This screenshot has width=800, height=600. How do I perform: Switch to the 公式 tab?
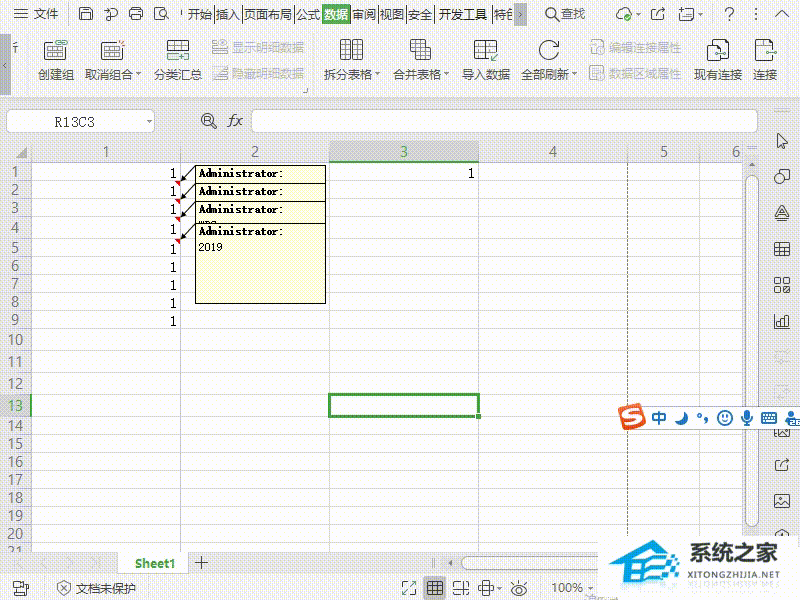pyautogui.click(x=308, y=14)
